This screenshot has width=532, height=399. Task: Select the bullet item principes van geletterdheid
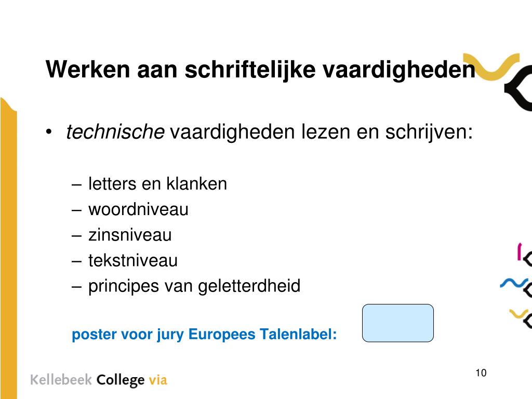tap(194, 286)
